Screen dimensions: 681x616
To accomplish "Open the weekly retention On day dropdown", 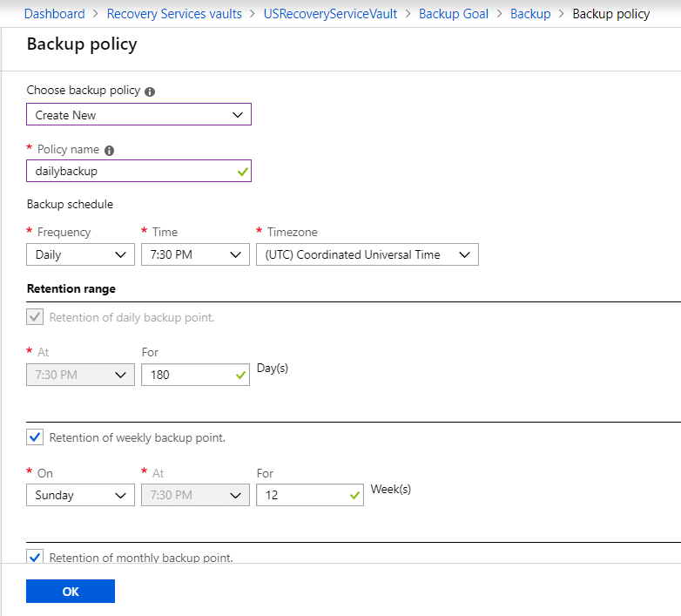I will [80, 495].
